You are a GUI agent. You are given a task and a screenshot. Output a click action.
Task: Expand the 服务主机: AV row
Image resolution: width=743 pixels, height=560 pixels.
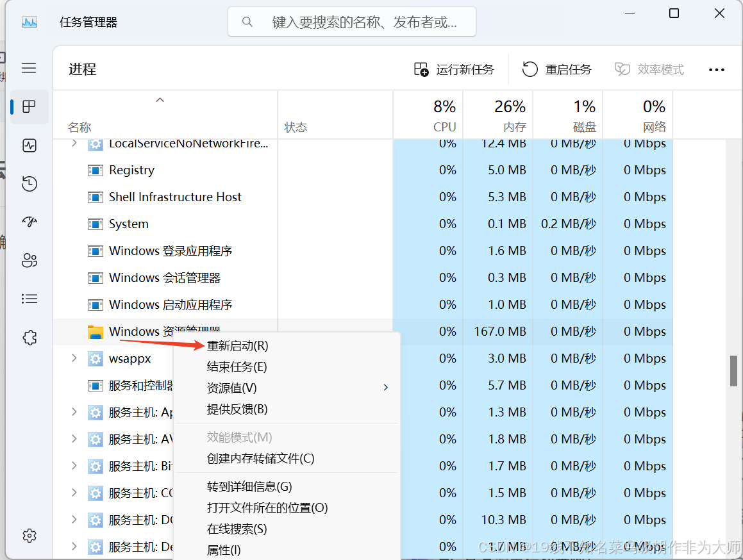74,439
